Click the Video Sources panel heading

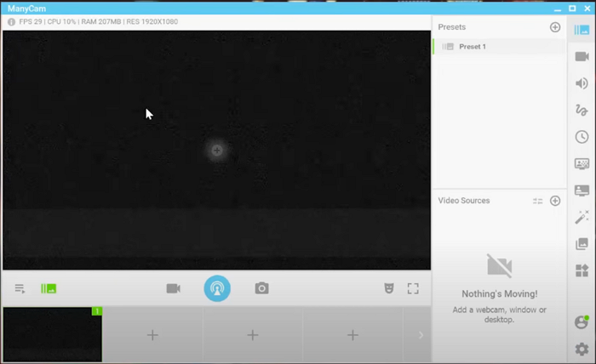pyautogui.click(x=464, y=201)
